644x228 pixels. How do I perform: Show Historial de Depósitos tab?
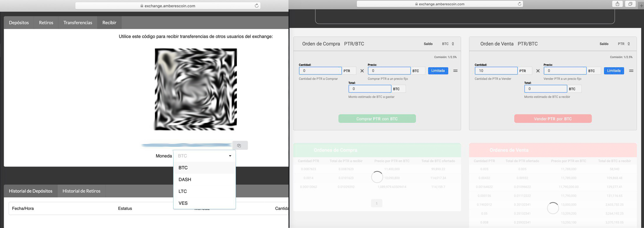[31, 191]
